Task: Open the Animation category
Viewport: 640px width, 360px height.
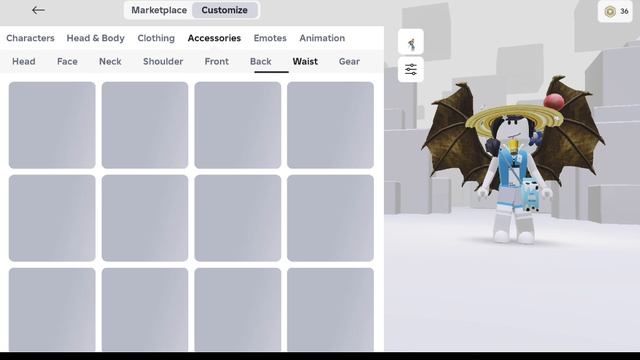Action: coord(322,38)
